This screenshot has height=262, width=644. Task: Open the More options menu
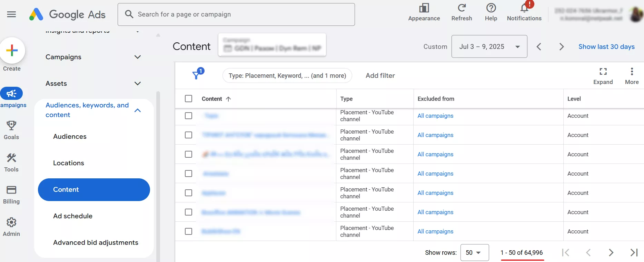[632, 72]
